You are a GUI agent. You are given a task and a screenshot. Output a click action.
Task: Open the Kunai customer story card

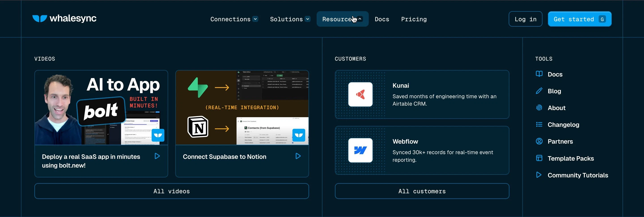(x=422, y=94)
